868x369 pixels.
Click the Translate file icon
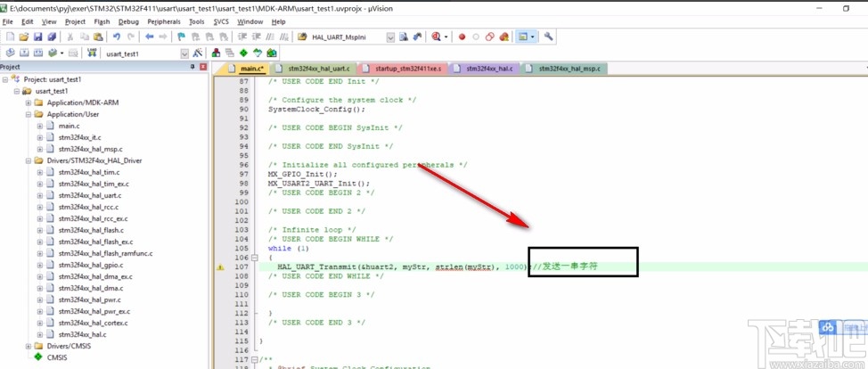(10, 53)
